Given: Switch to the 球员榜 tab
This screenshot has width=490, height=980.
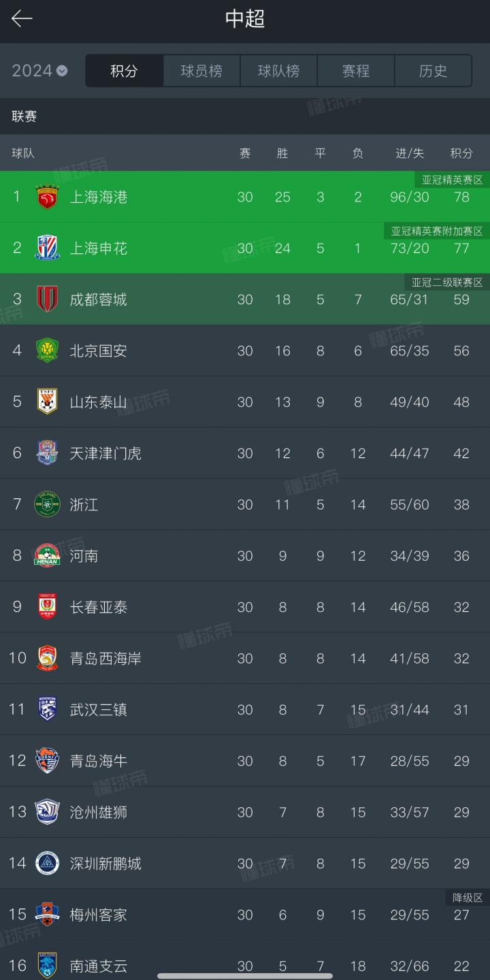Looking at the screenshot, I should coord(201,71).
